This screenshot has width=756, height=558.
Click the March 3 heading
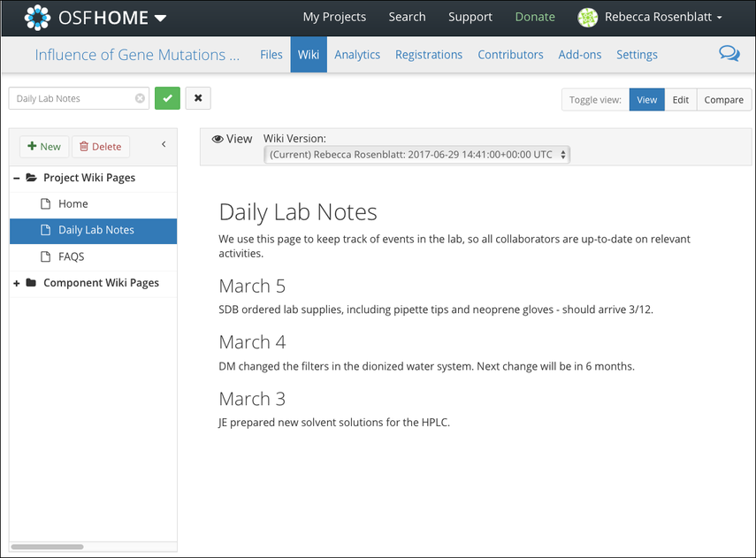pyautogui.click(x=252, y=399)
